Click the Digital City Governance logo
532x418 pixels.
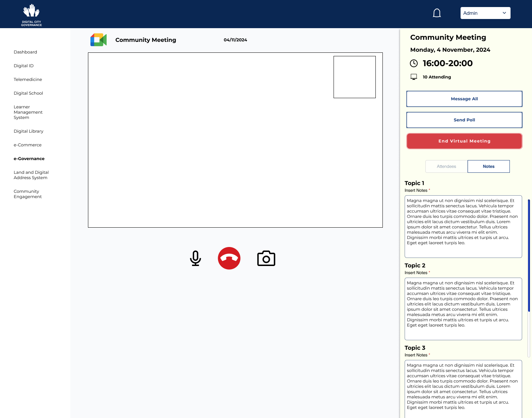(31, 15)
